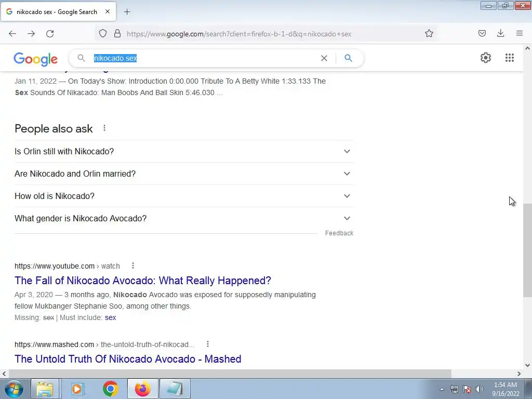
Task: Click the vertical scrollbar thumb
Action: coord(528,251)
